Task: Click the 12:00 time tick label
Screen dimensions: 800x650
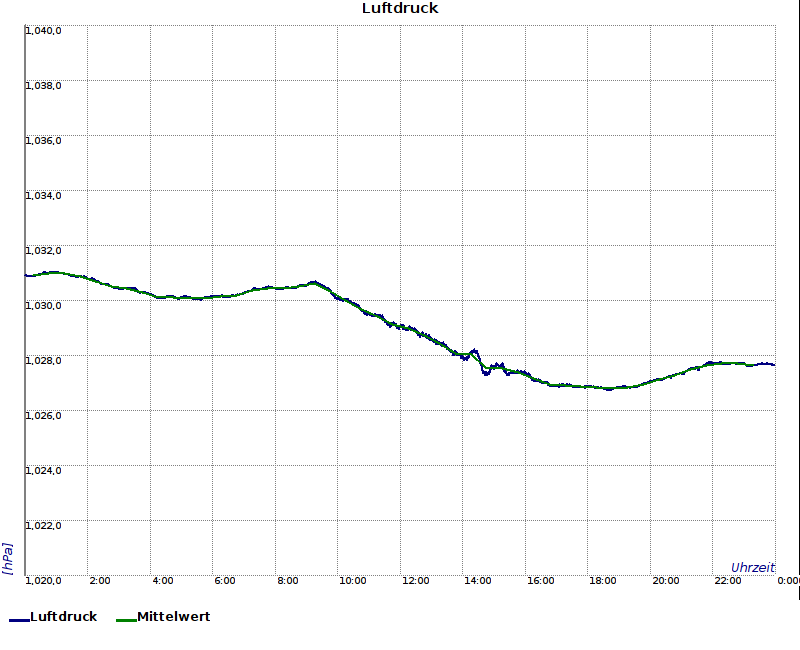Action: point(415,581)
